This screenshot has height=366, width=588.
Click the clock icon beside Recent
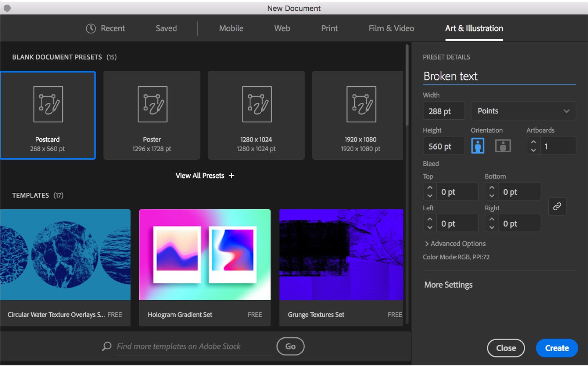[91, 28]
